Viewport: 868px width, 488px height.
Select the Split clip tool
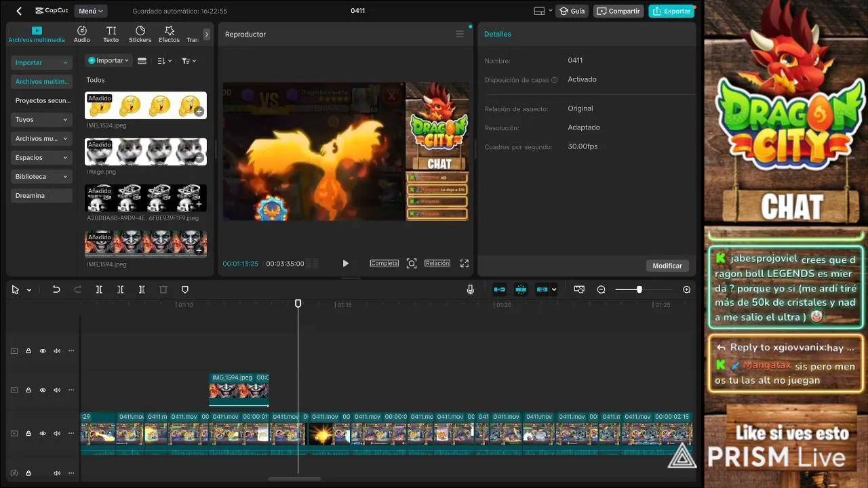coord(99,289)
